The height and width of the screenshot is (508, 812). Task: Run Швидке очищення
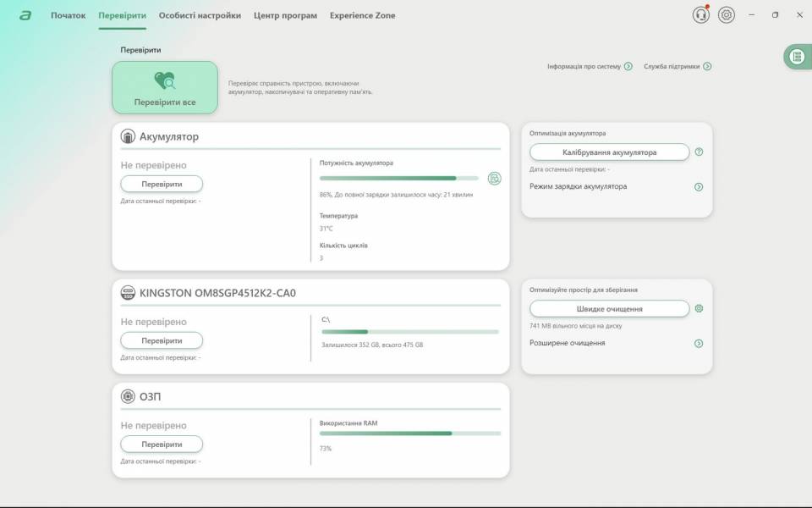click(610, 309)
